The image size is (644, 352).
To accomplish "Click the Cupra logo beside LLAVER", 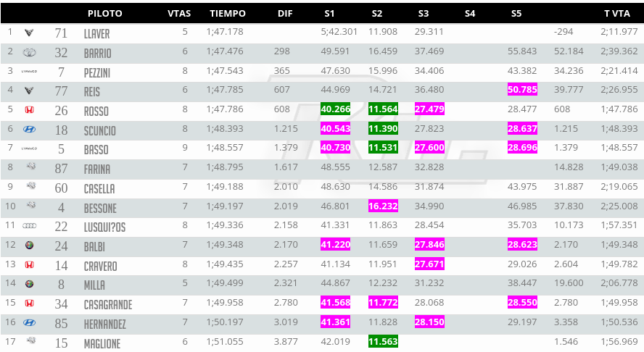I will pos(30,33).
